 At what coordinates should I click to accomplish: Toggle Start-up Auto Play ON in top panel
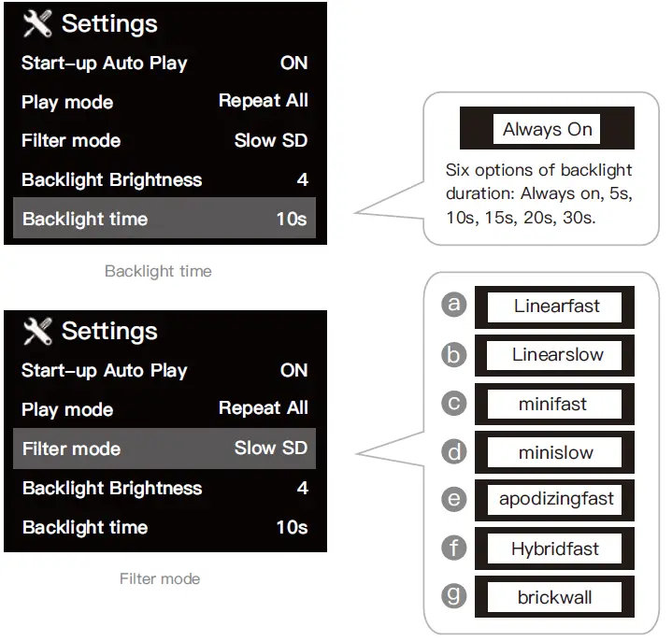[x=293, y=64]
